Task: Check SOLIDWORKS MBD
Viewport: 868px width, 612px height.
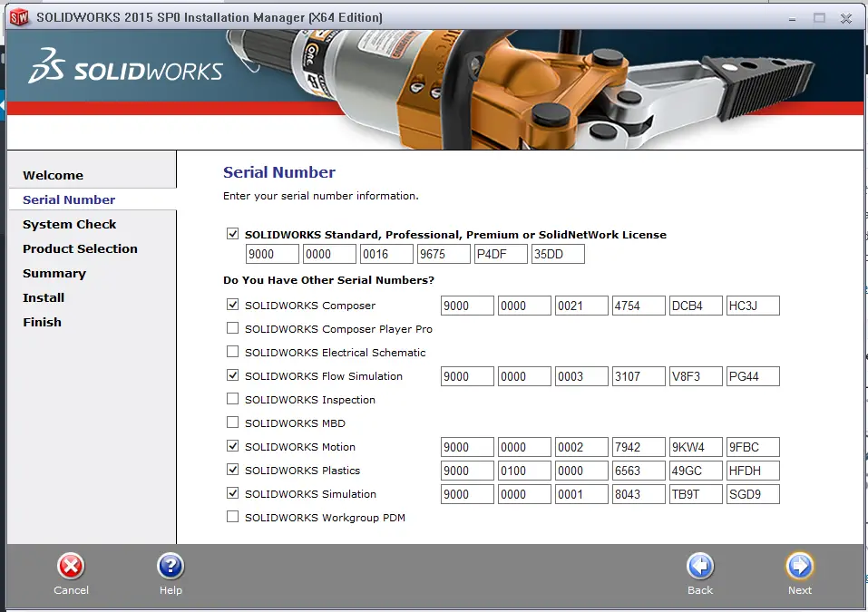Action: (x=232, y=423)
